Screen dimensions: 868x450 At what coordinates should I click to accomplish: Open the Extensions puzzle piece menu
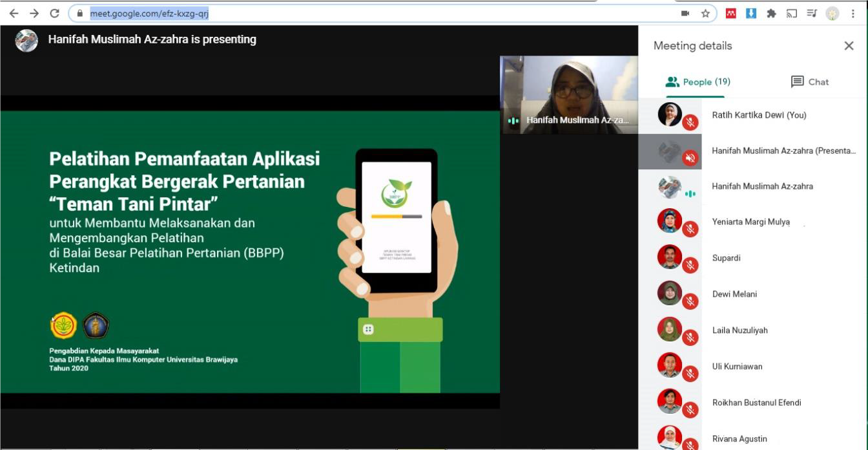pos(771,13)
